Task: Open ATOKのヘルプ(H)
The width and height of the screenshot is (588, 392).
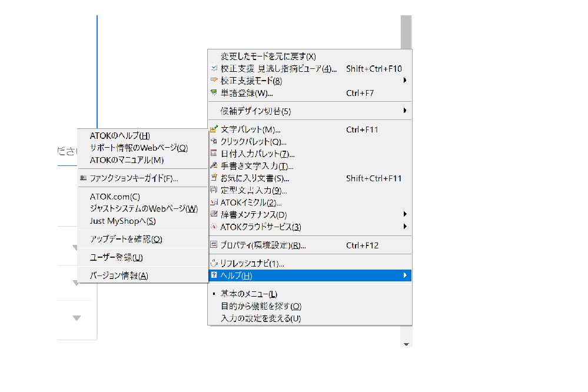Action: pos(119,136)
